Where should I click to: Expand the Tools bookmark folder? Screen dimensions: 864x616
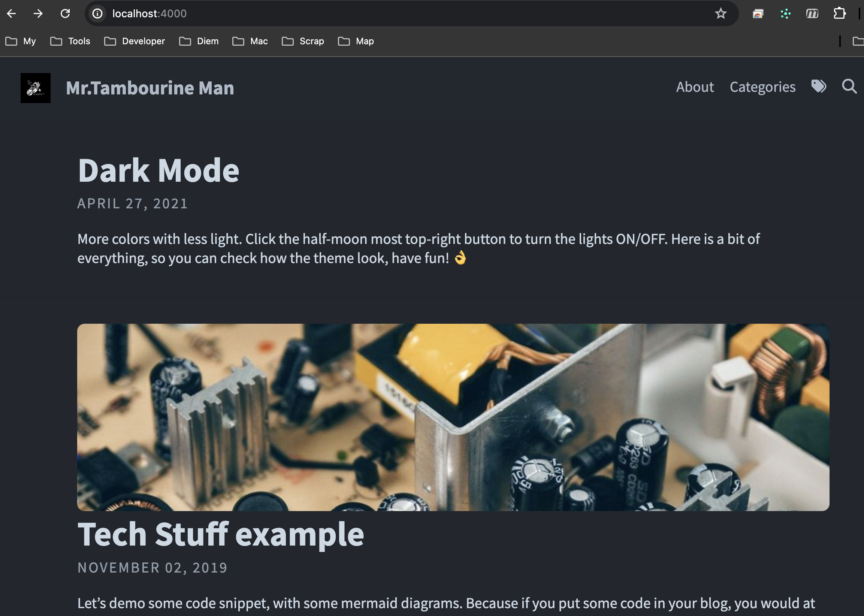click(70, 41)
